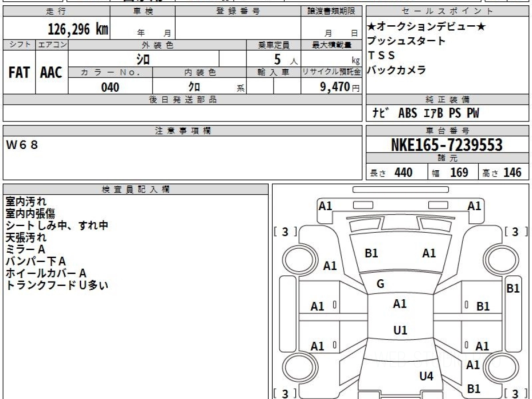Screen dimensions: 532x399
Task: Click the 注意事項欄 header
Action: [182, 131]
